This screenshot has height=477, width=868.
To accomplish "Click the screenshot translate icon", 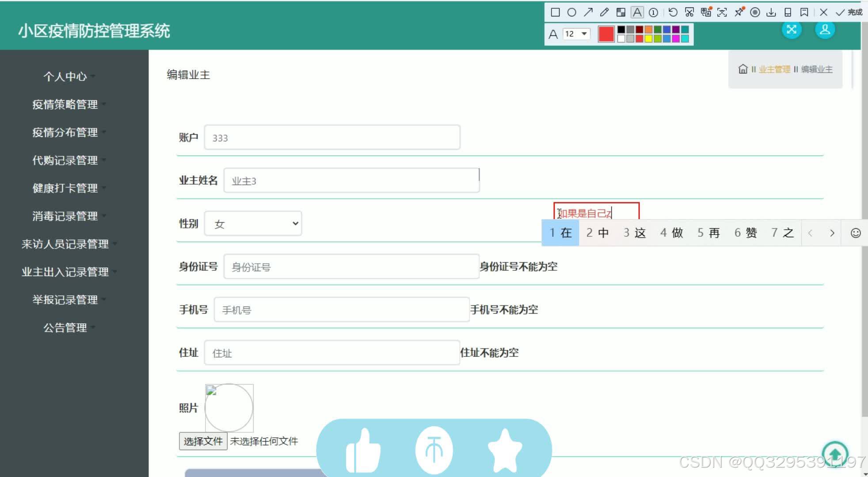I will click(706, 12).
